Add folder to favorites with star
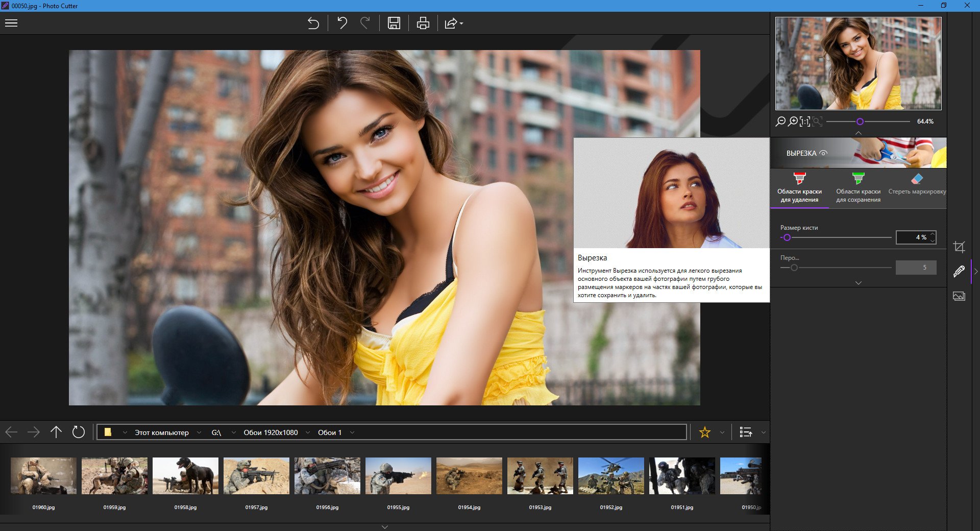The width and height of the screenshot is (980, 531). point(705,432)
